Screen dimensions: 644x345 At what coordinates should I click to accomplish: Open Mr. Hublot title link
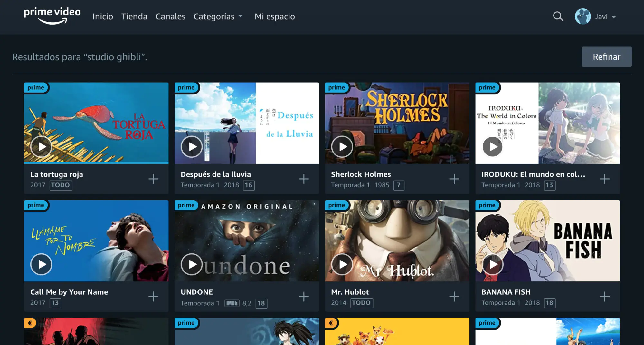click(350, 292)
